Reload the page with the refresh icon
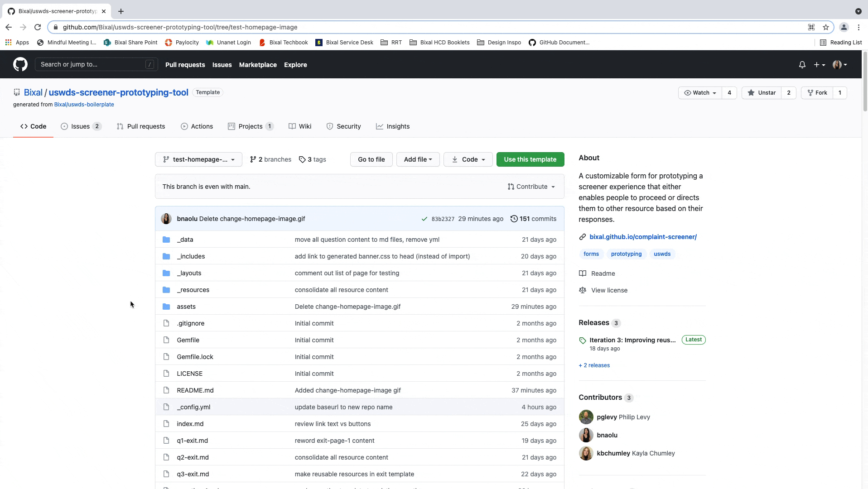Image resolution: width=868 pixels, height=489 pixels. coord(38,27)
